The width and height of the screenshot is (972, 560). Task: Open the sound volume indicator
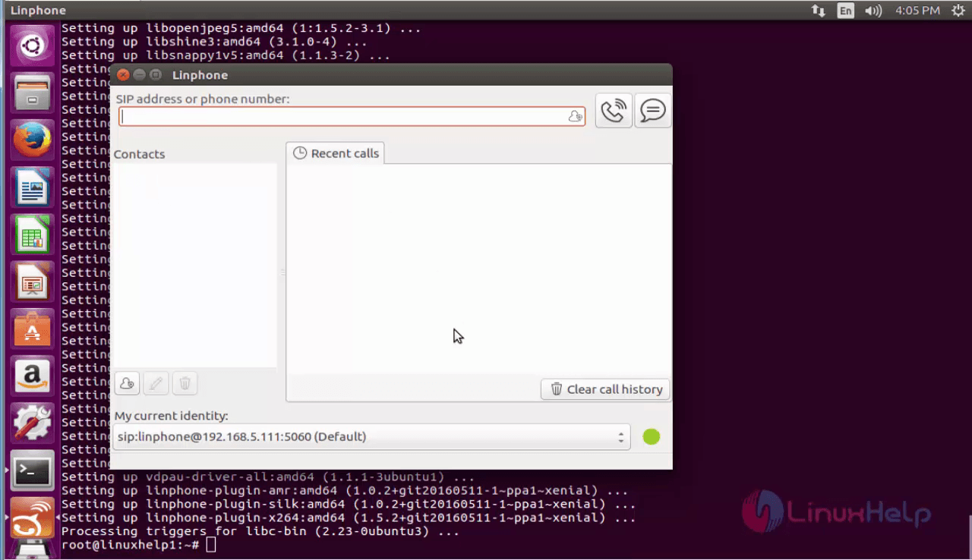[873, 11]
